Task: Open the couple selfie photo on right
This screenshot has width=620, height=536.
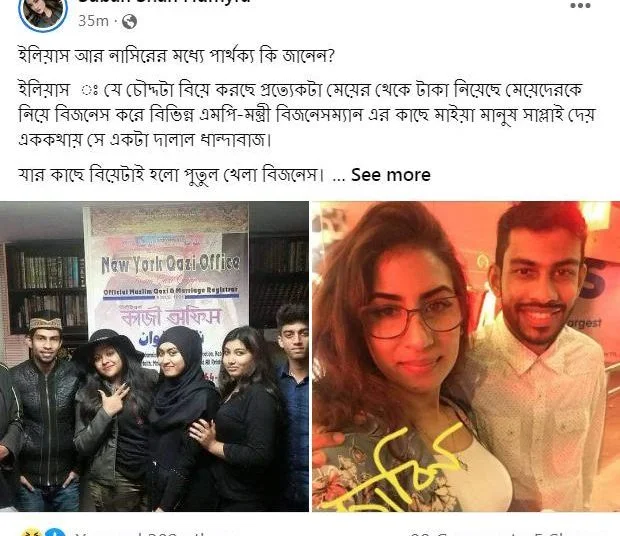Action: (x=466, y=357)
